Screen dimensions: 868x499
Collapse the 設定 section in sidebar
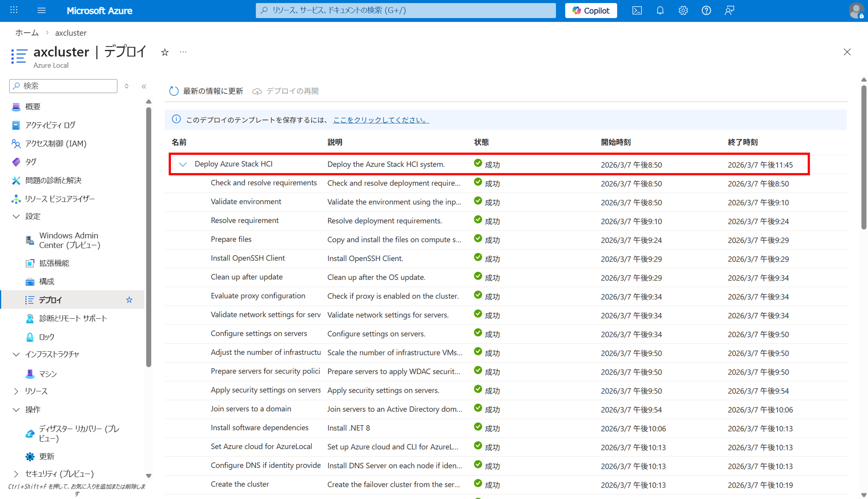click(x=16, y=216)
